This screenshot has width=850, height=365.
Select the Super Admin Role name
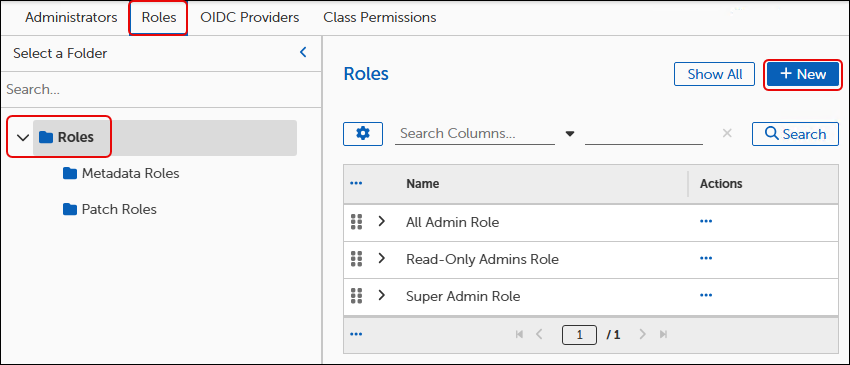463,296
